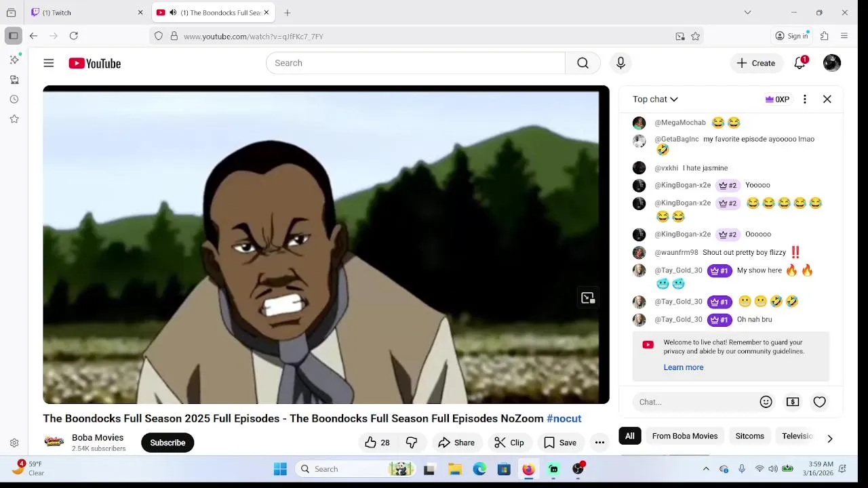Open the chat emoji picker
Screen dimensions: 868x488
tap(766, 402)
